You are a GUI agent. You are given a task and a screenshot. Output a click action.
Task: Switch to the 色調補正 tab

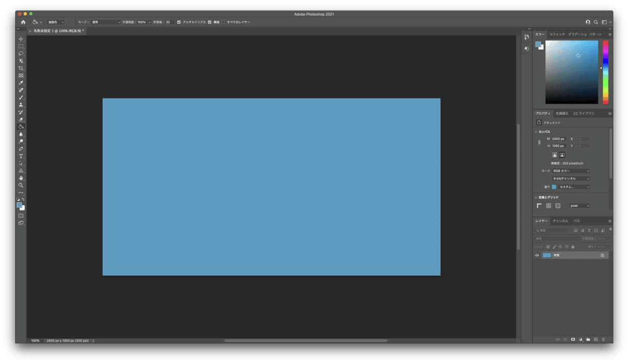pos(561,114)
